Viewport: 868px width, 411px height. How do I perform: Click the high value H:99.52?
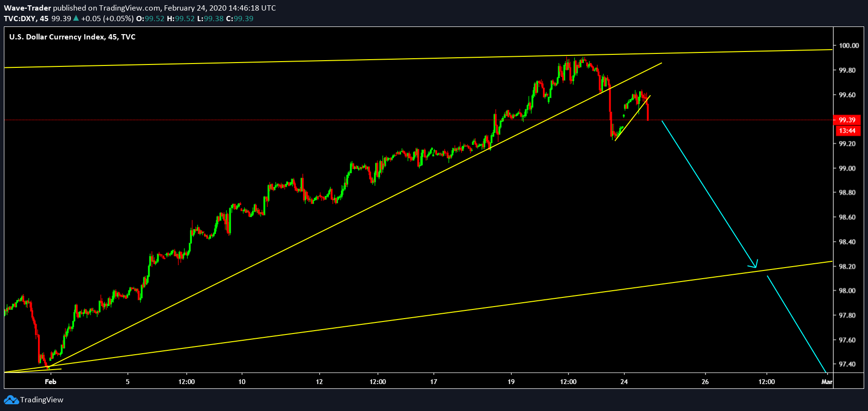pos(181,19)
